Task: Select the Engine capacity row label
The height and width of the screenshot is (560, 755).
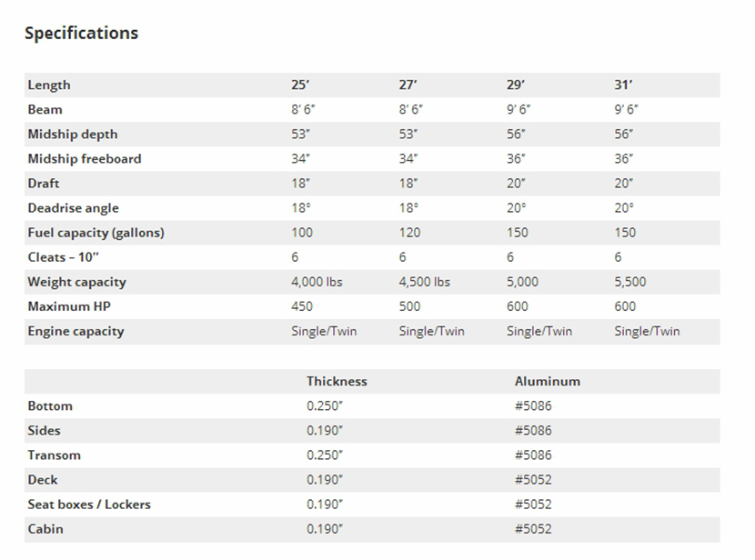Action: [x=75, y=331]
